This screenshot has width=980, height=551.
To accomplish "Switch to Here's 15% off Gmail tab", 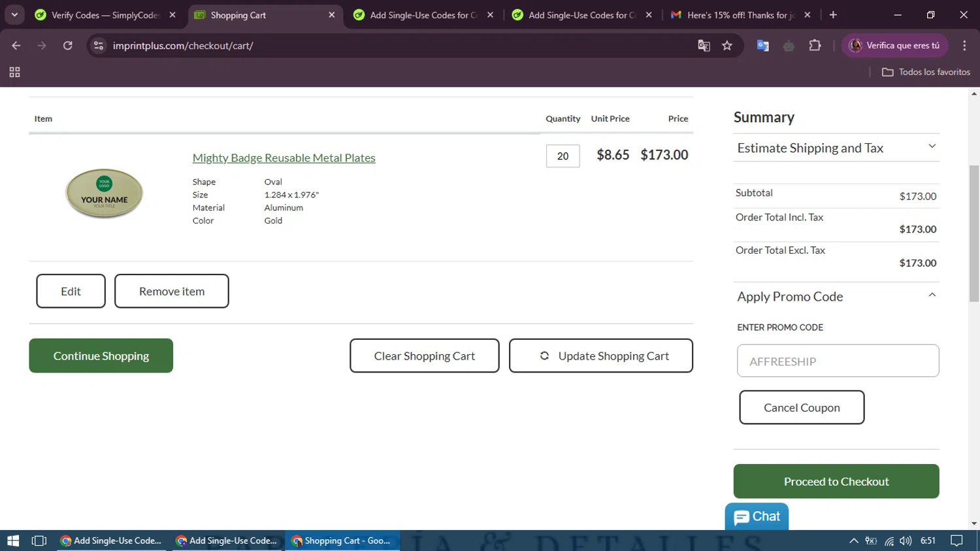I will [x=741, y=14].
